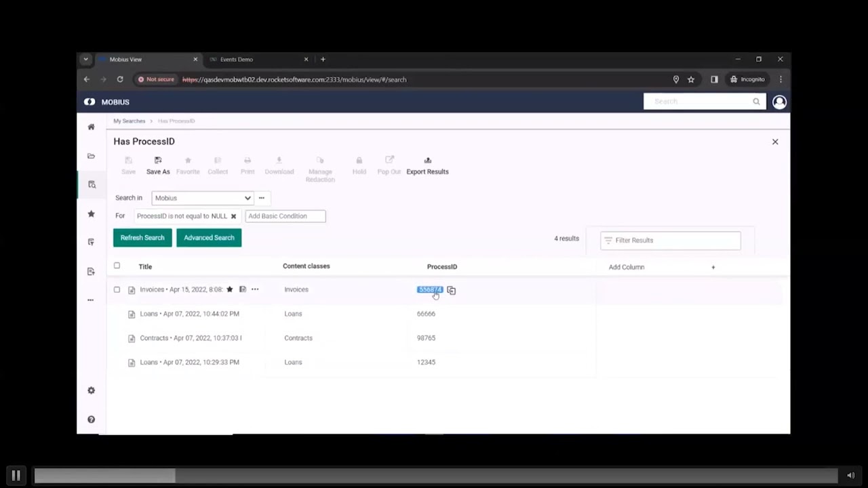Viewport: 868px width, 488px height.
Task: Click the document icon beside Invoices star
Action: pyautogui.click(x=242, y=289)
